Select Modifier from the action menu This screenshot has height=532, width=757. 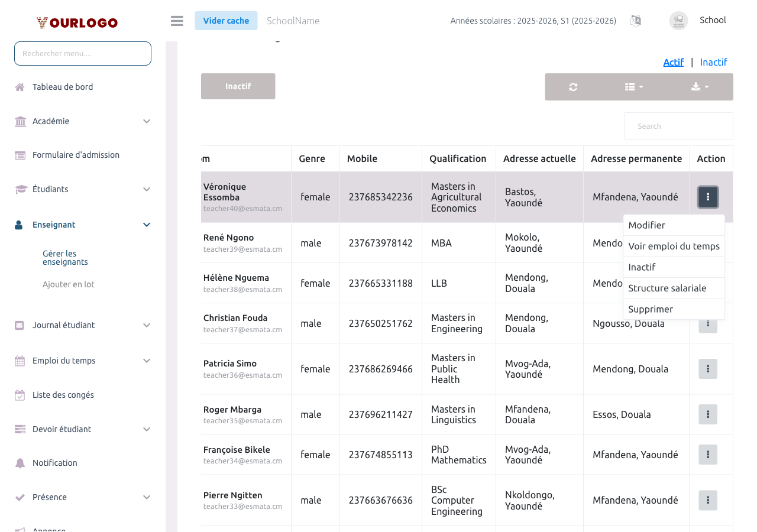pyautogui.click(x=647, y=225)
